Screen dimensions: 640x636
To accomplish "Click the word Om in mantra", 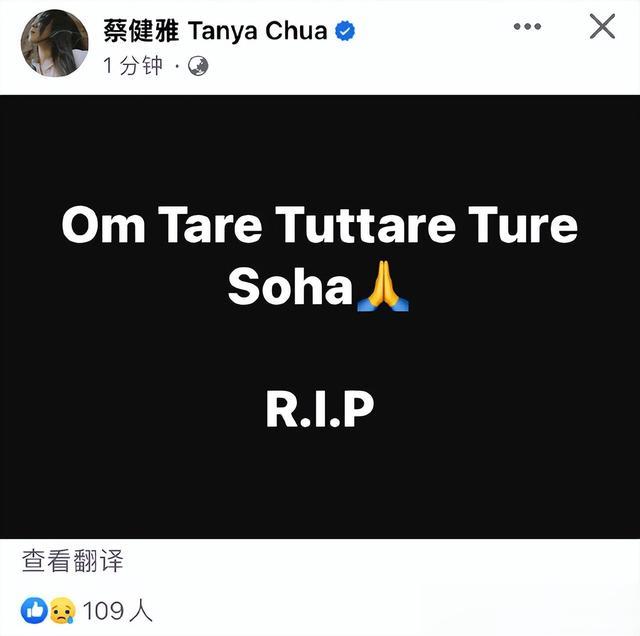I will [x=103, y=225].
